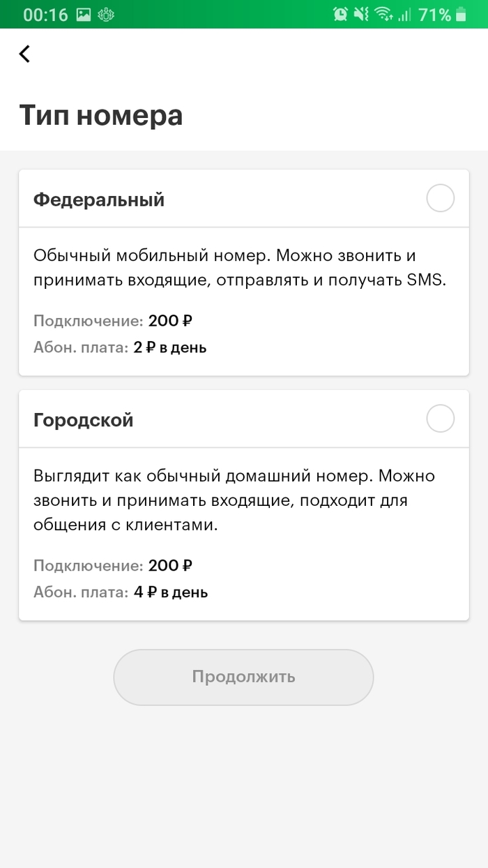Tap the battery icon in status bar
Viewport: 488px width, 868px height.
pos(461,14)
